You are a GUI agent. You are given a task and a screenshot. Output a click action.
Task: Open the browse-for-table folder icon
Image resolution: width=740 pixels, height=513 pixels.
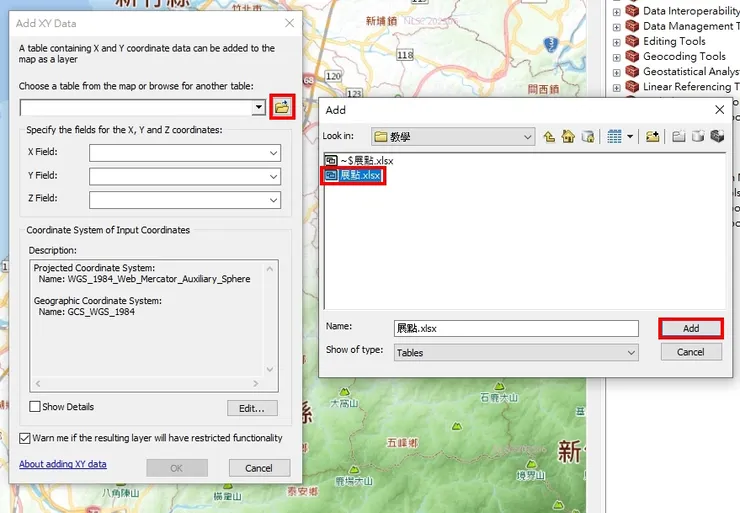[x=282, y=107]
